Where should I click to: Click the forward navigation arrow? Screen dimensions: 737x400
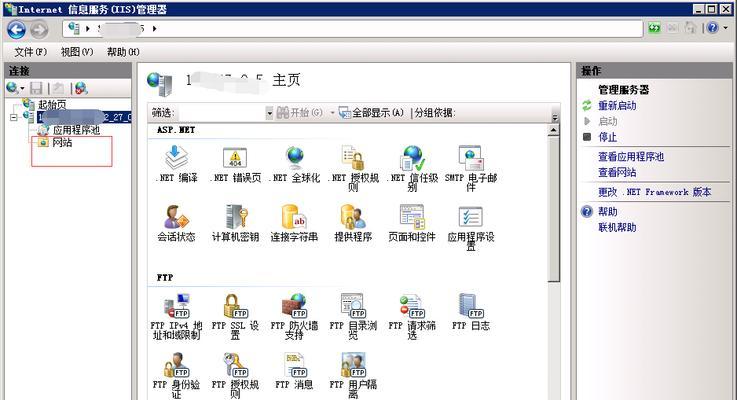(x=39, y=30)
